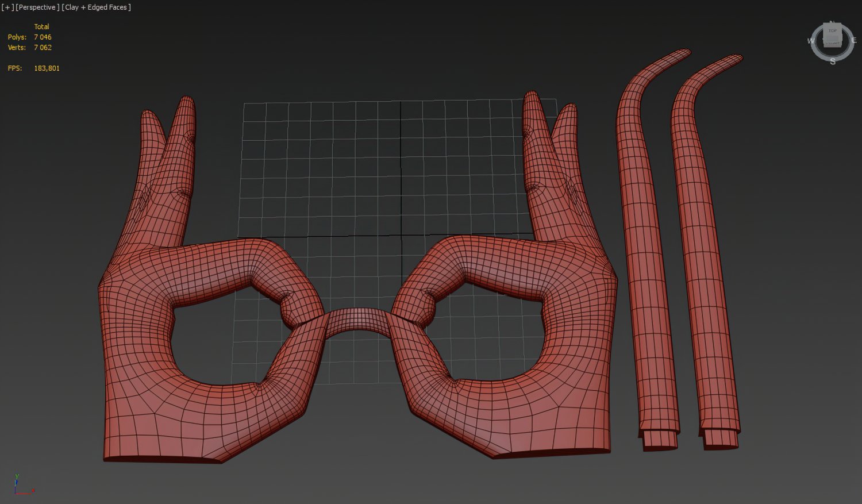Image resolution: width=862 pixels, height=504 pixels.
Task: Click the E letter on the ViewCube compass
Action: pos(855,40)
